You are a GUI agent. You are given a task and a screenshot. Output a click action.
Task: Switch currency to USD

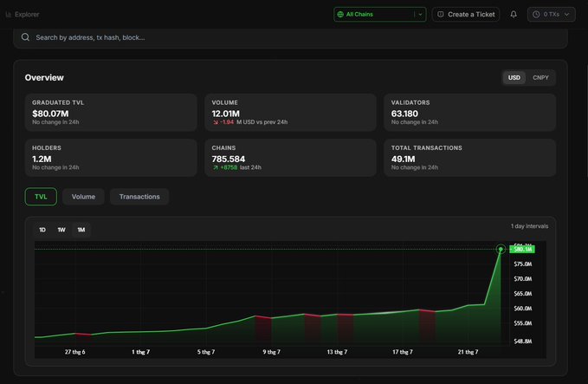point(514,78)
